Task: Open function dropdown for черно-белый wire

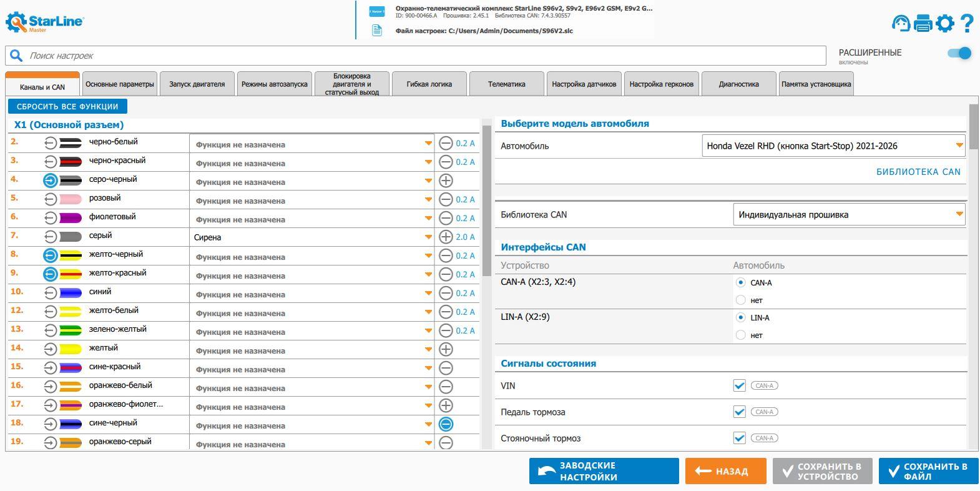Action: coord(312,144)
